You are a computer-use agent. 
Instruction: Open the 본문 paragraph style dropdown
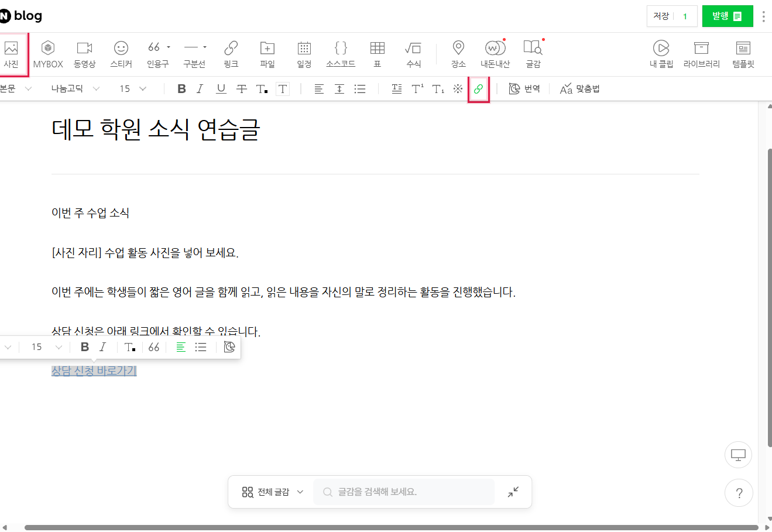pyautogui.click(x=16, y=89)
